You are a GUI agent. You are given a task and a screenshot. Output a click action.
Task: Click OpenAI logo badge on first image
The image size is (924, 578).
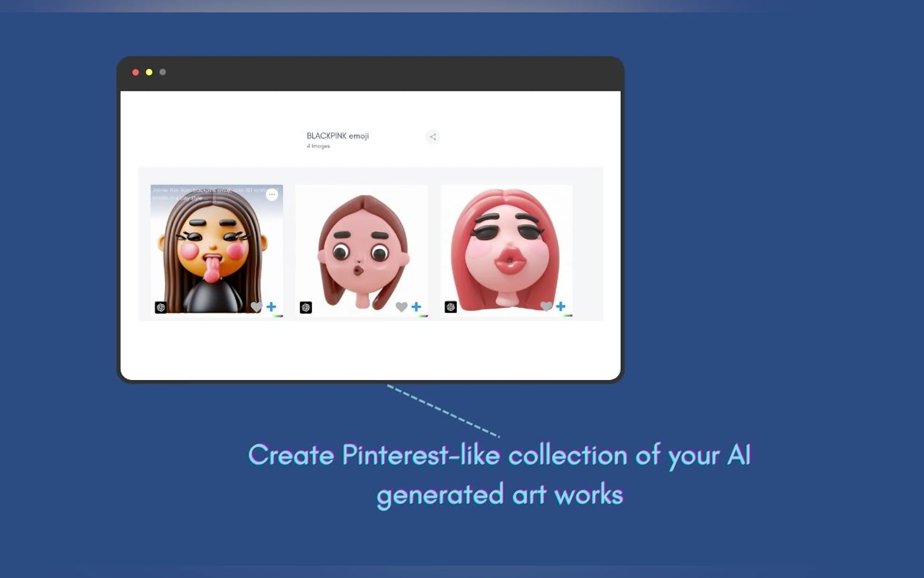tap(161, 307)
